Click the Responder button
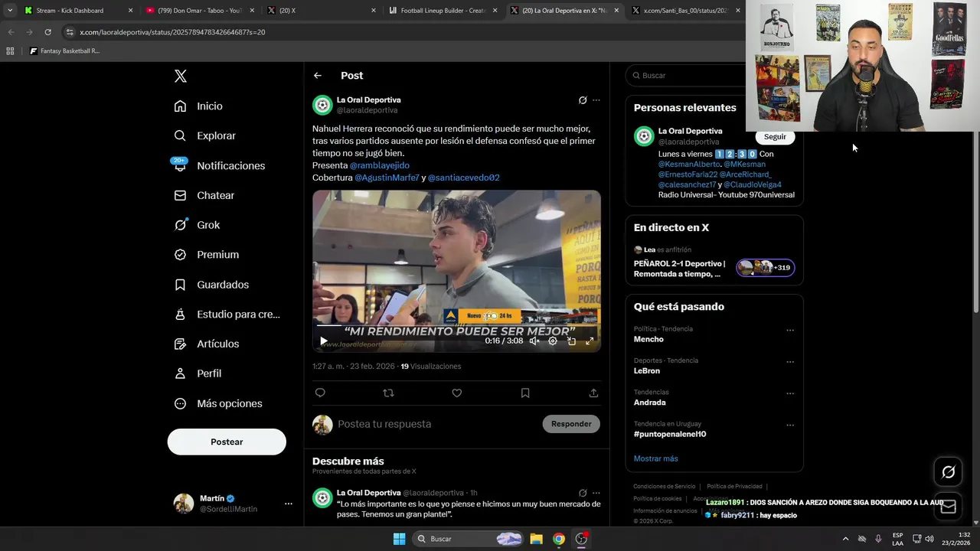 point(571,424)
